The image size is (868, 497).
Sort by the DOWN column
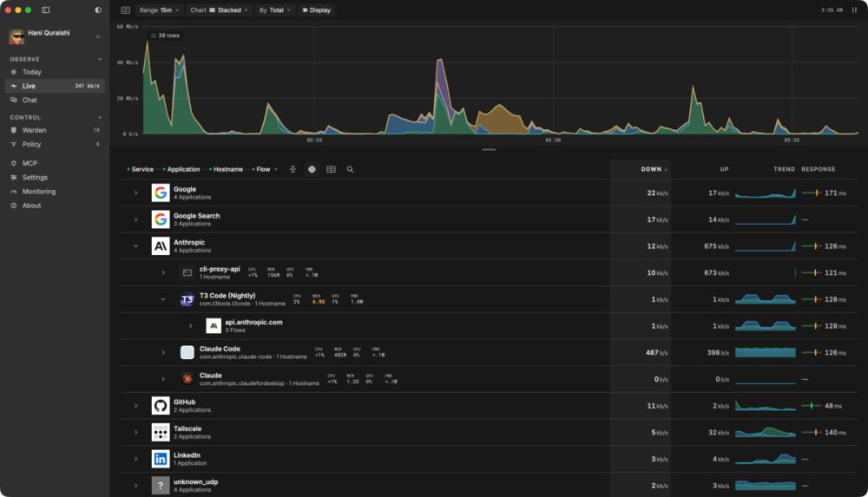coord(654,169)
